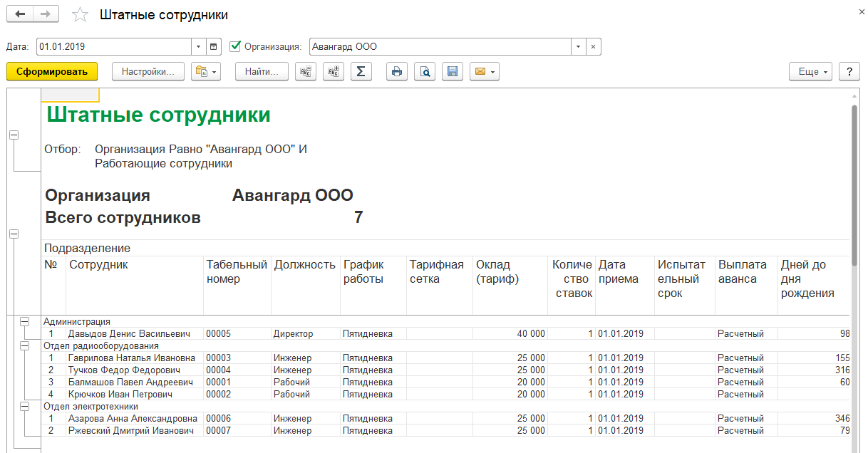The height and width of the screenshot is (453, 868).
Task: Open Настройки... button
Action: 148,71
